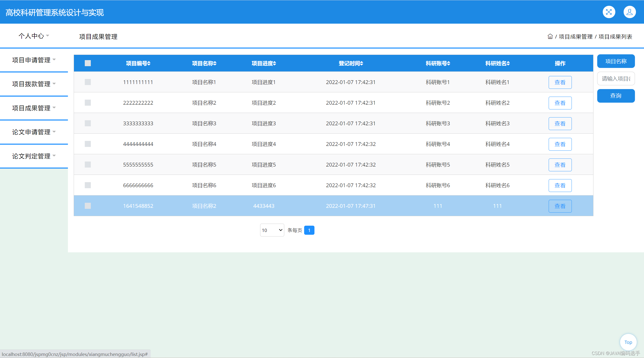Sort by 项目编号 column arrows
644x358 pixels.
(149, 63)
